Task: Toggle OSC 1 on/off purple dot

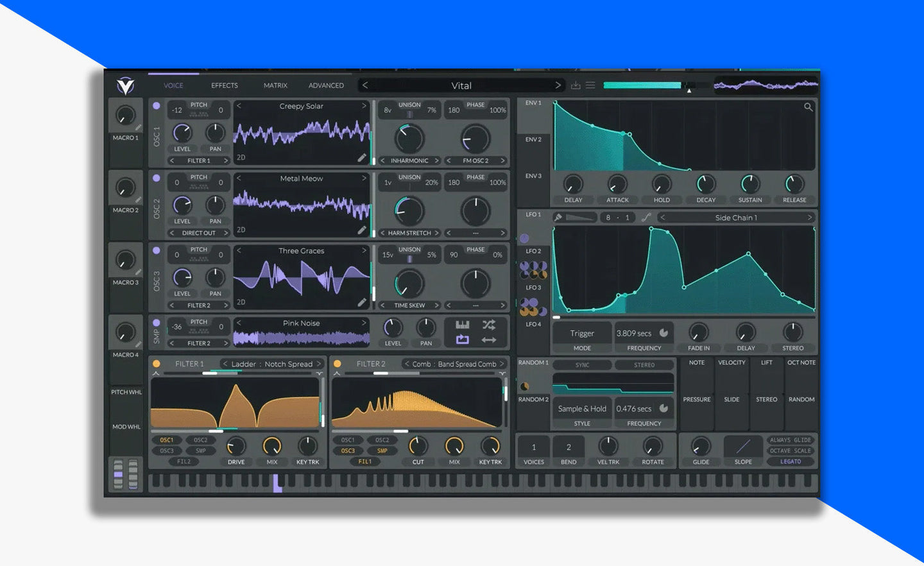Action: click(x=157, y=106)
